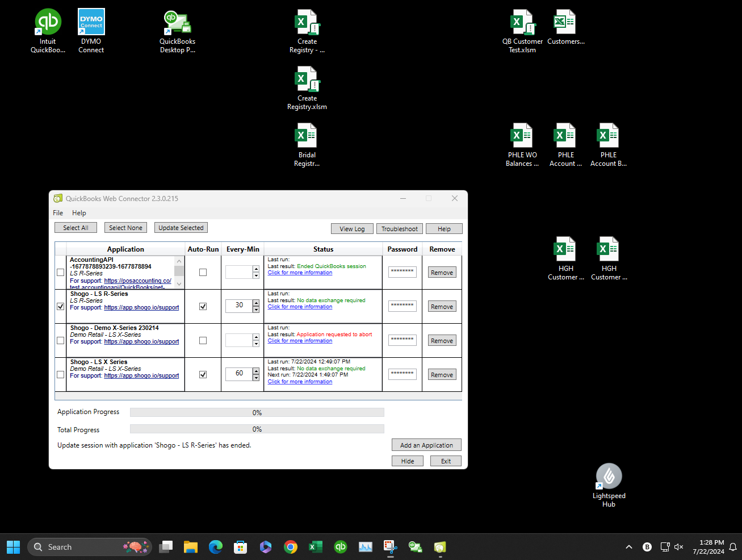Open posaccounting.co support link
The image size is (742, 560).
tap(137, 281)
